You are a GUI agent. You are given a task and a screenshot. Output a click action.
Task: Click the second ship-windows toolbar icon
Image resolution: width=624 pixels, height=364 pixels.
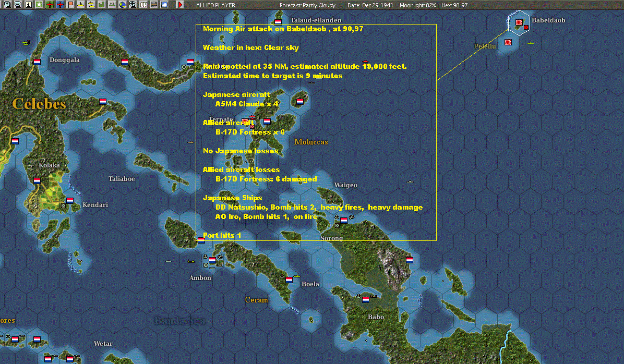tap(18, 5)
